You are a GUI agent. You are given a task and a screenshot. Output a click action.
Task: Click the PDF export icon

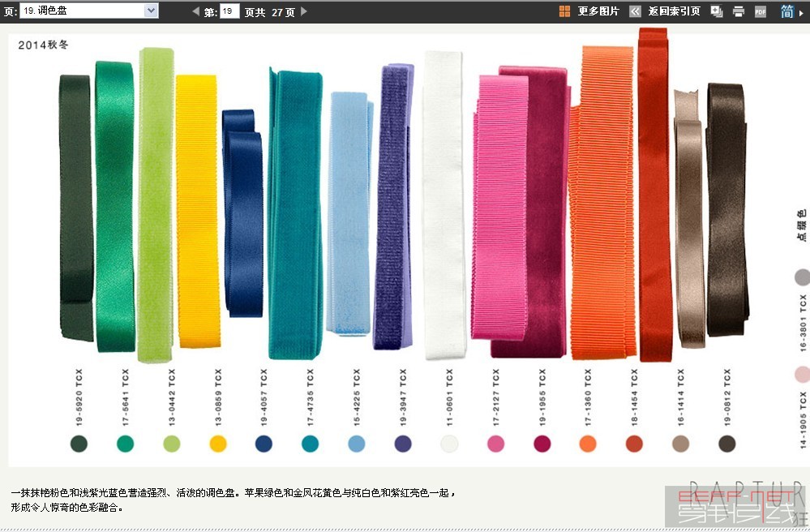759,11
